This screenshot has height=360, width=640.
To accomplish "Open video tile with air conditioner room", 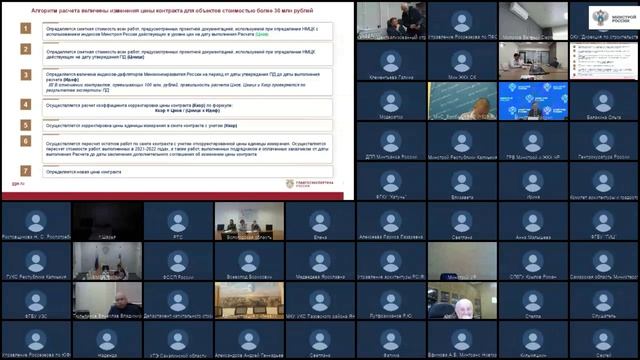I will pos(533,21).
